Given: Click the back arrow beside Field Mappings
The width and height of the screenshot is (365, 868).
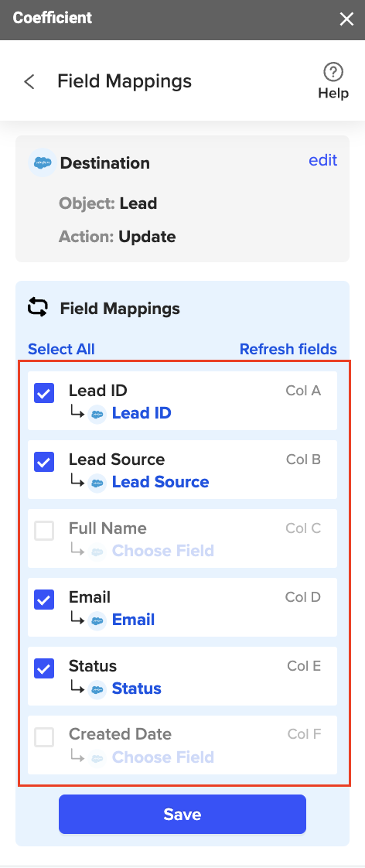Looking at the screenshot, I should tap(29, 82).
